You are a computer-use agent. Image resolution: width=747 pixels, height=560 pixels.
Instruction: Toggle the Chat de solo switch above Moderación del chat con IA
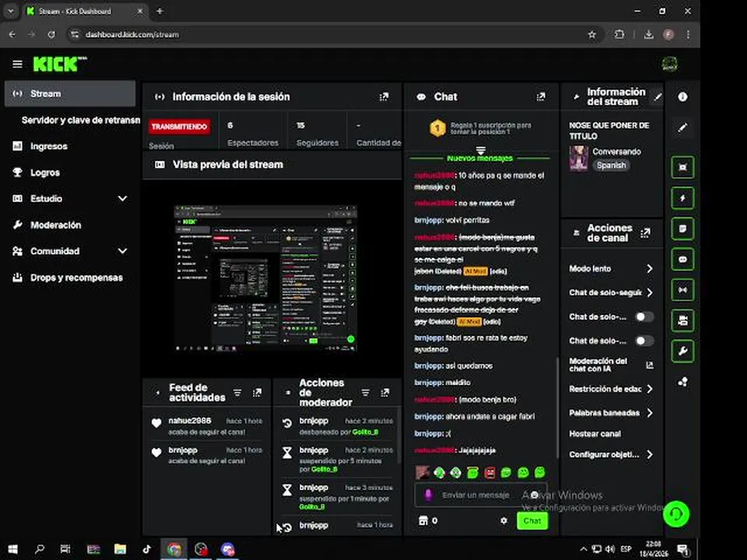click(644, 341)
